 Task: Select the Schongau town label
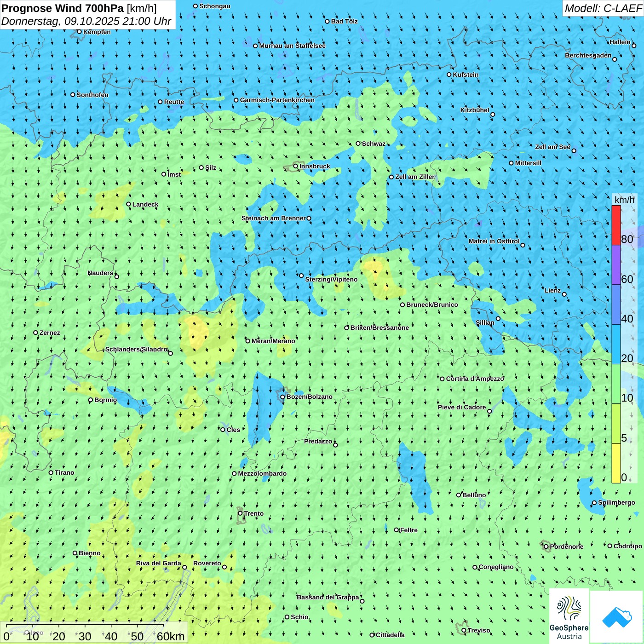[x=215, y=6]
